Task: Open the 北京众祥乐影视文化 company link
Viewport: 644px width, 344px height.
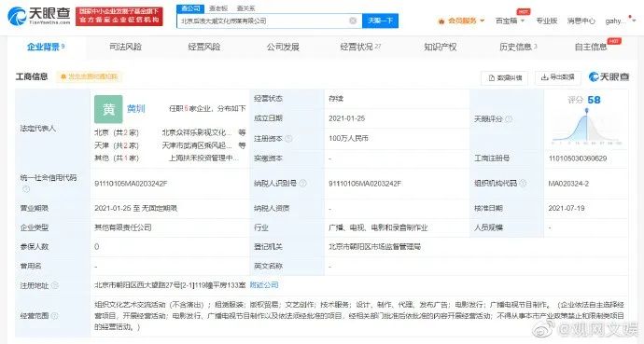Action: (x=197, y=132)
